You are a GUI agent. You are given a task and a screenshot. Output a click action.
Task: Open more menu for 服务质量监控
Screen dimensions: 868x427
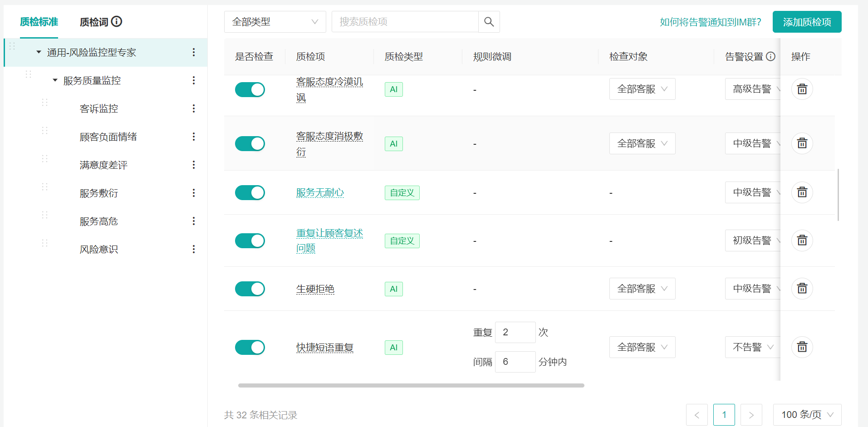tap(194, 80)
